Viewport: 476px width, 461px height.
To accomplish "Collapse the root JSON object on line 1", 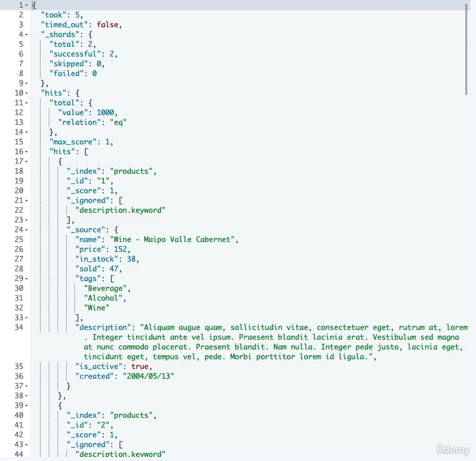I will click(x=26, y=5).
